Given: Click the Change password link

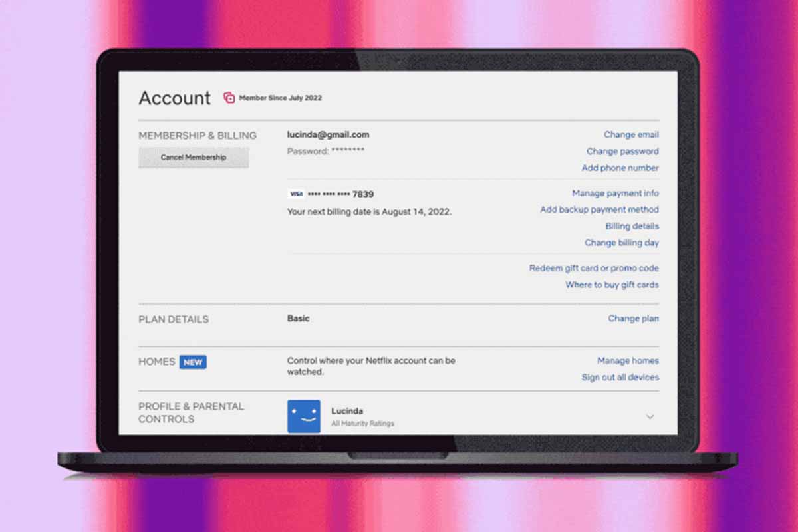Looking at the screenshot, I should 622,152.
